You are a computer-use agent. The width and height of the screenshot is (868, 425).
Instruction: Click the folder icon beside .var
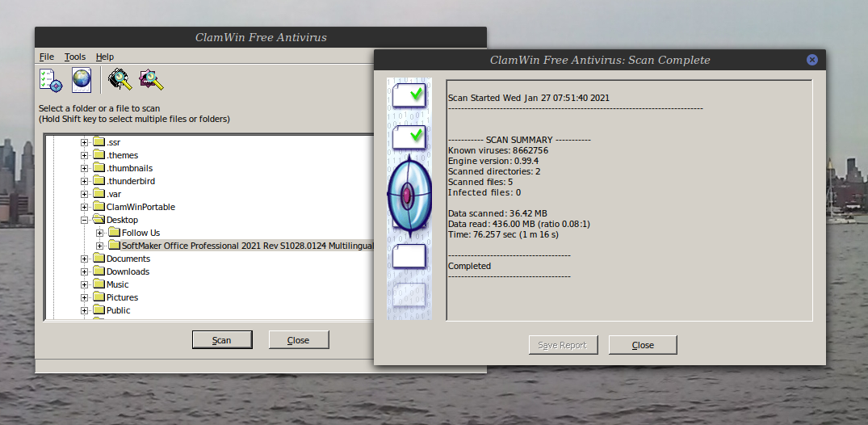(99, 193)
